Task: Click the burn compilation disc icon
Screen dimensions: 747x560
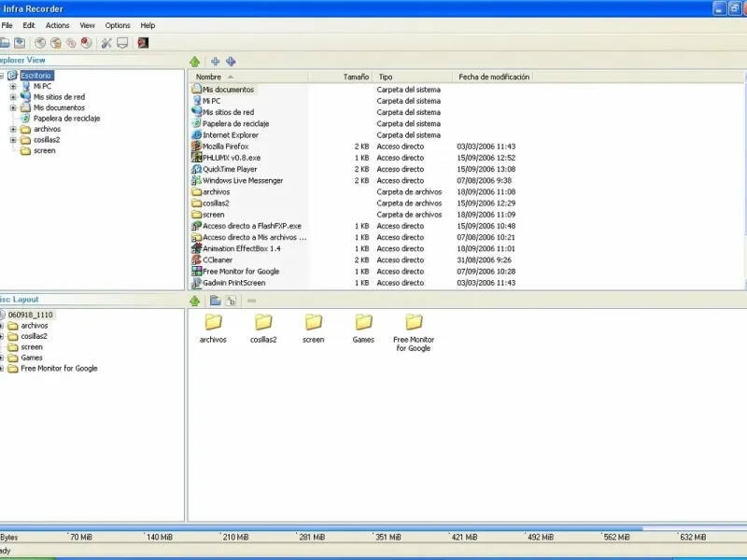Action: (x=40, y=43)
